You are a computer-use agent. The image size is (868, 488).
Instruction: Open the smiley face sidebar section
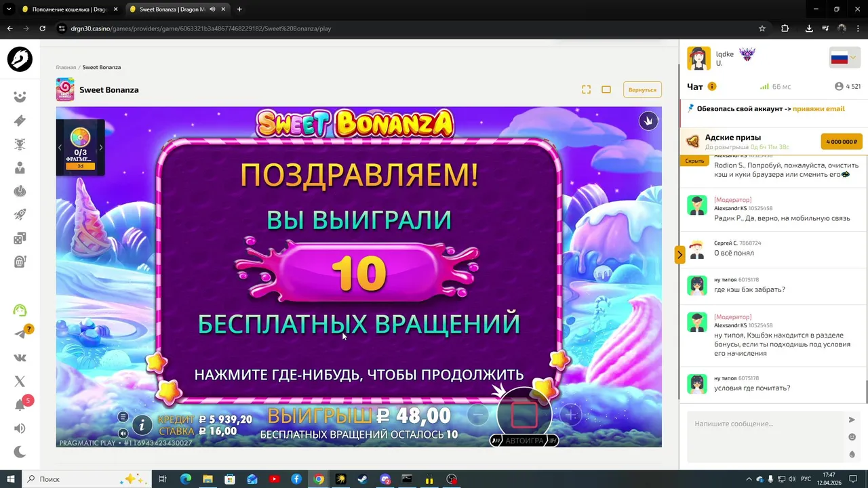coord(20,97)
